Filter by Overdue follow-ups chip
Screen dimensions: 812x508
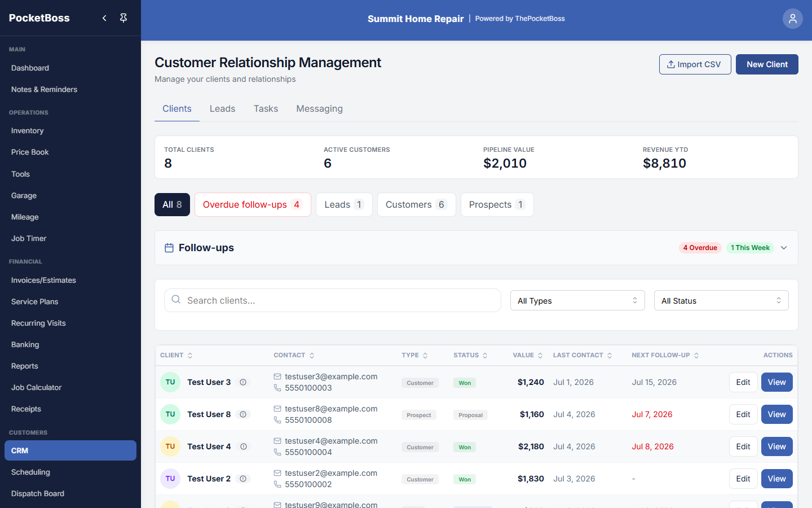(253, 204)
